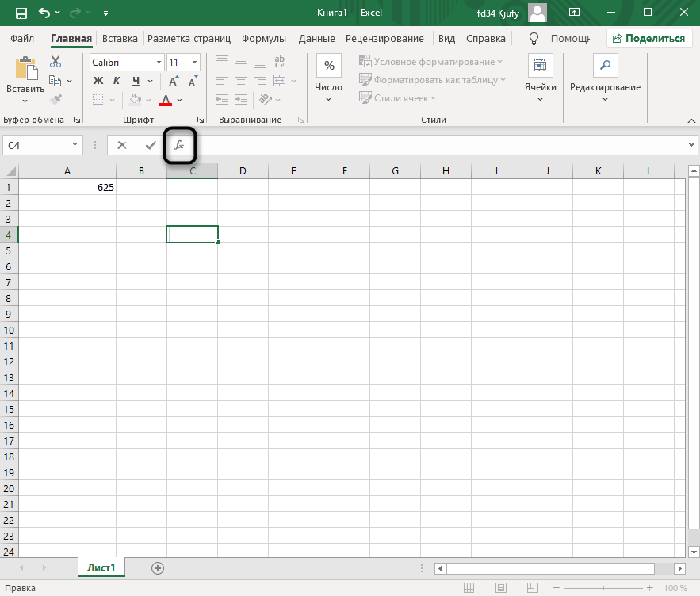Add a new sheet with the plus icon
700x596 pixels.
[158, 567]
